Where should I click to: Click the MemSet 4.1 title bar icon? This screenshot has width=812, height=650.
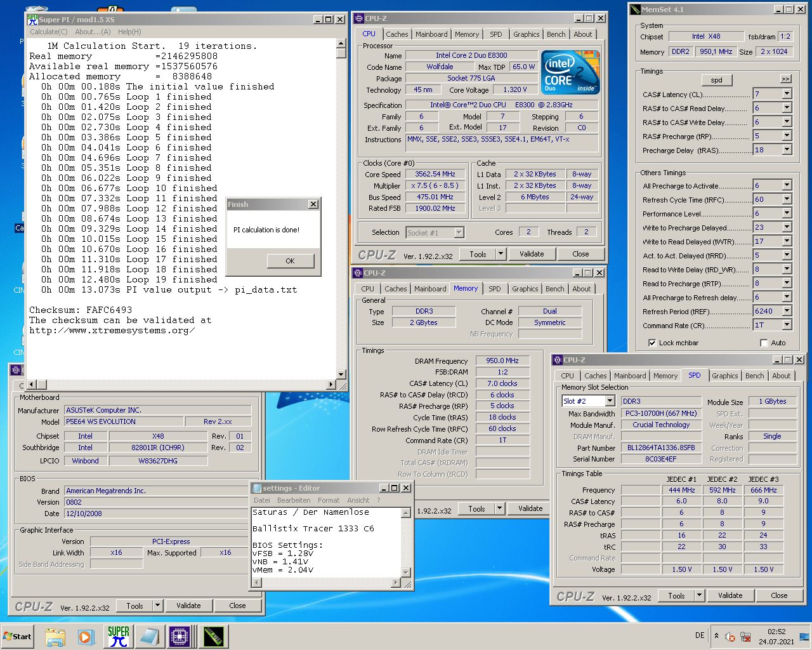(x=636, y=10)
